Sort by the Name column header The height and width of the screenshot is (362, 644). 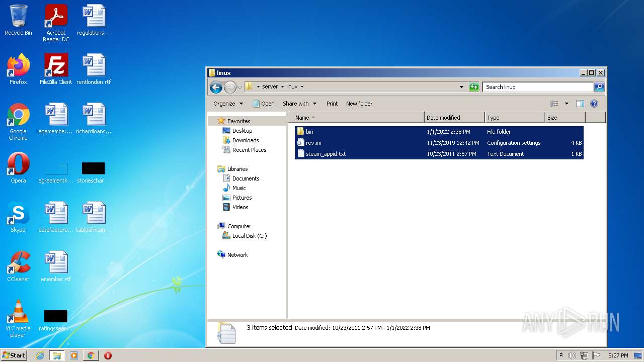click(356, 118)
